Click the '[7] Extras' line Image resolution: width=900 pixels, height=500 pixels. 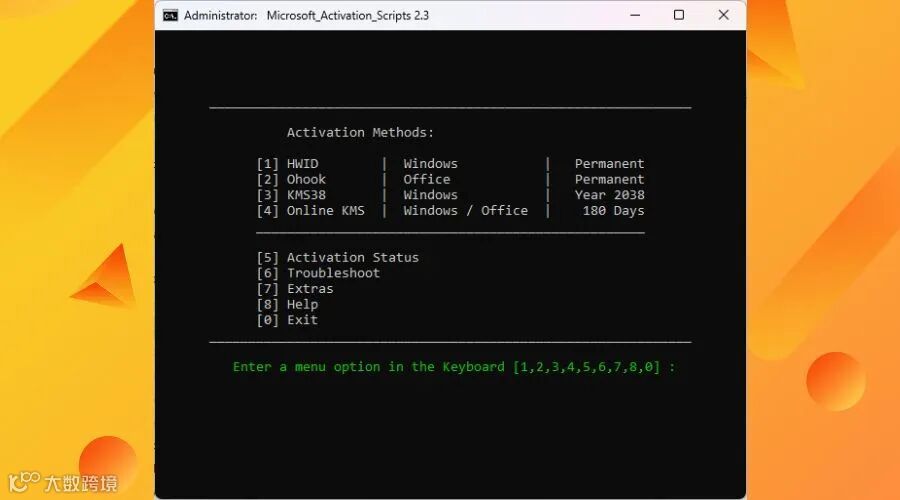295,289
